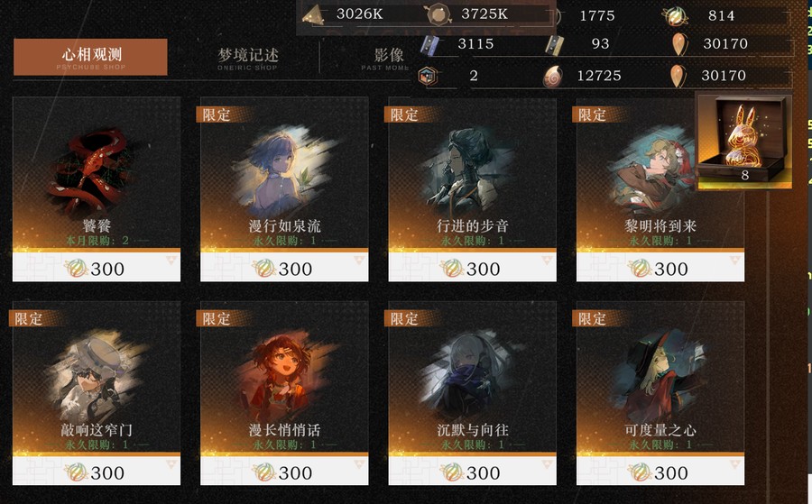Click the round coin icon showing 3725K
This screenshot has width=812, height=504.
[x=438, y=14]
